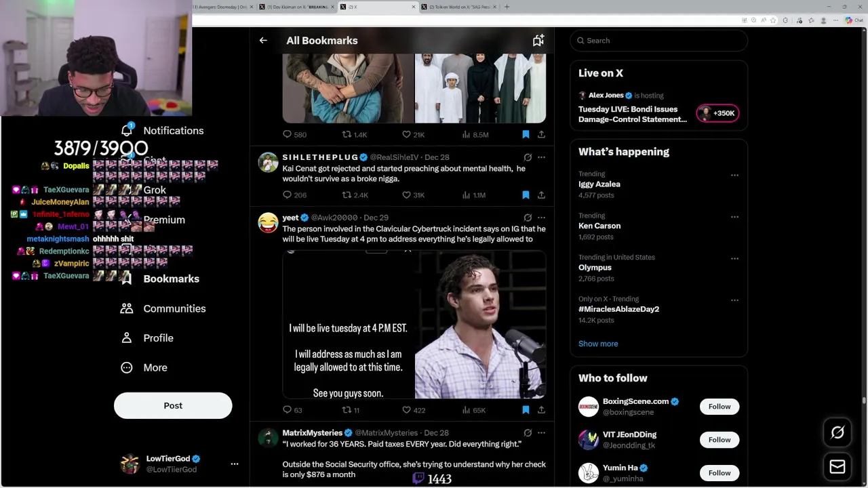Open the man-at-microphone image in yeet post
The image size is (868, 488).
tap(481, 325)
